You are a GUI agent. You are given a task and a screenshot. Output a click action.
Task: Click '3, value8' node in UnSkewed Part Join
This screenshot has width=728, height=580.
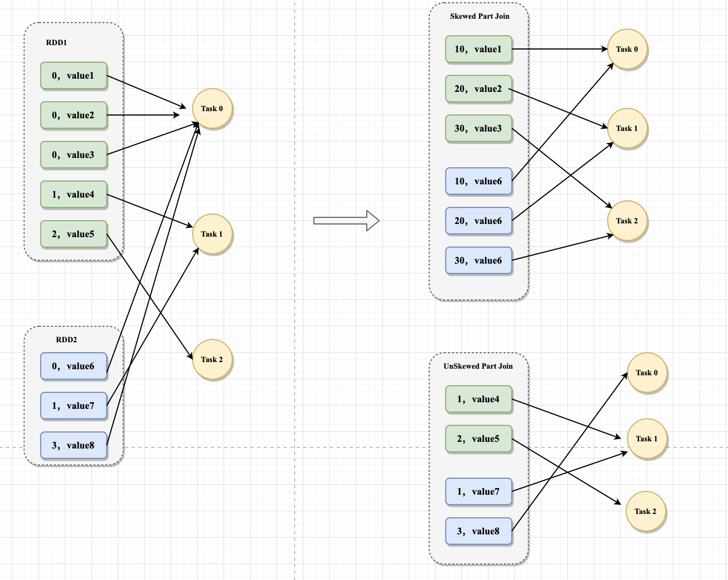479,531
